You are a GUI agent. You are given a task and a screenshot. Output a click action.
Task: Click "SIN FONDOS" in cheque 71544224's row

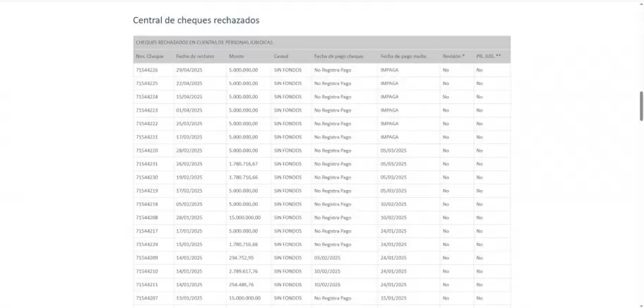pyautogui.click(x=288, y=97)
